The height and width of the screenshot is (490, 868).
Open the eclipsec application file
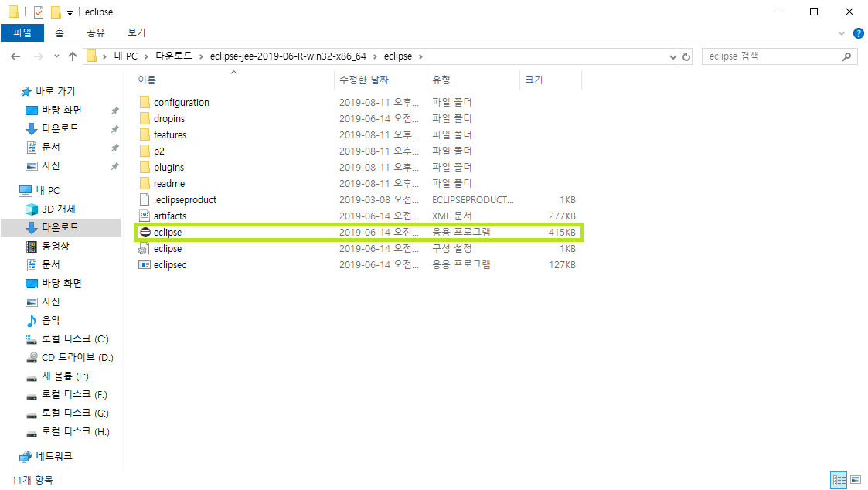(169, 264)
